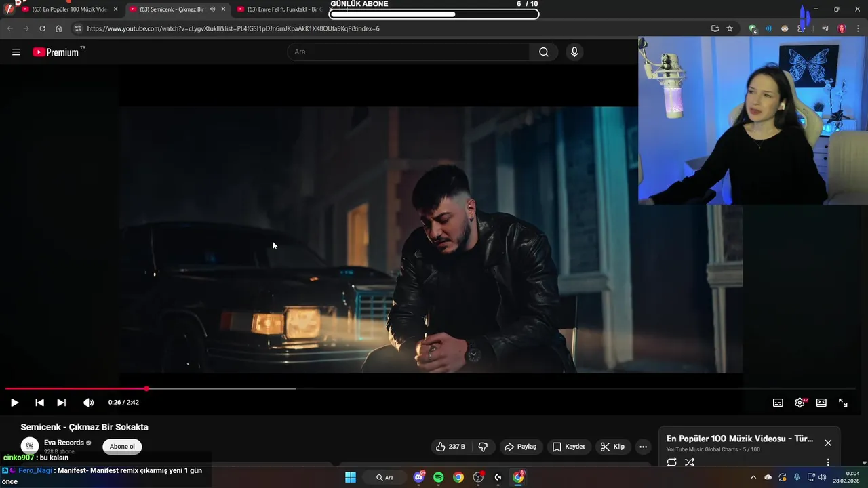Toggle playlist loop icon
Viewport: 868px width, 488px height.
click(671, 462)
